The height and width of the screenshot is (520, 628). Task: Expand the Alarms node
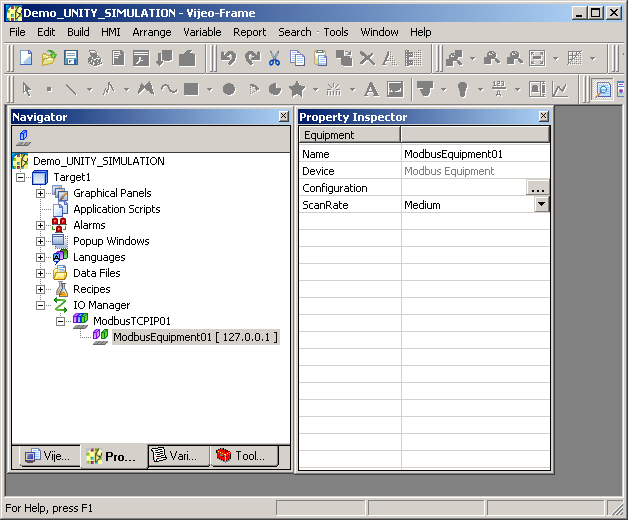pos(40,225)
